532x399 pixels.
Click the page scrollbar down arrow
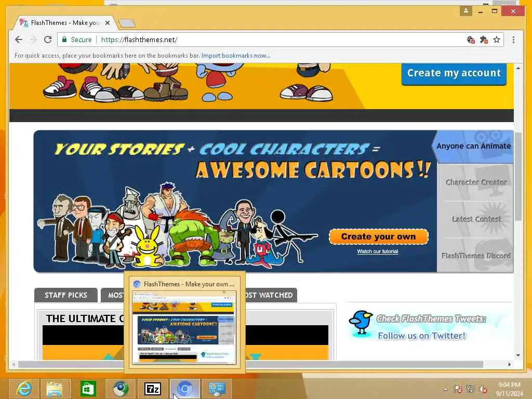click(x=518, y=355)
